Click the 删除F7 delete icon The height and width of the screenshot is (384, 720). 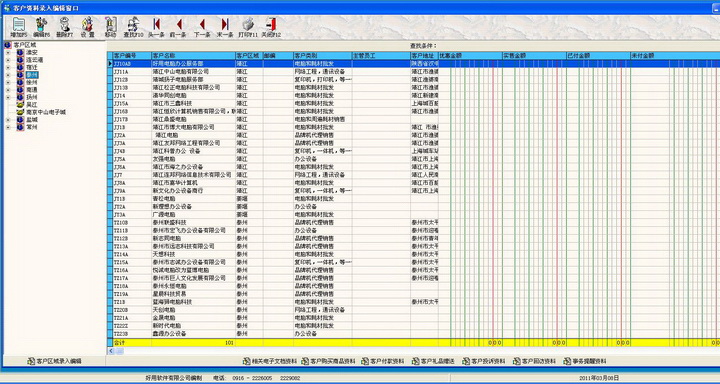[64, 27]
